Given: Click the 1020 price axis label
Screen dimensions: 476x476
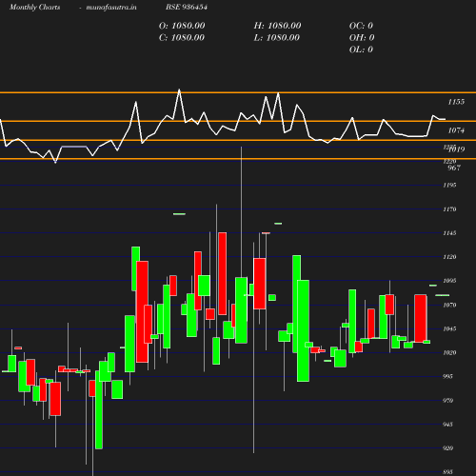Looking at the screenshot, I should pos(449,352).
